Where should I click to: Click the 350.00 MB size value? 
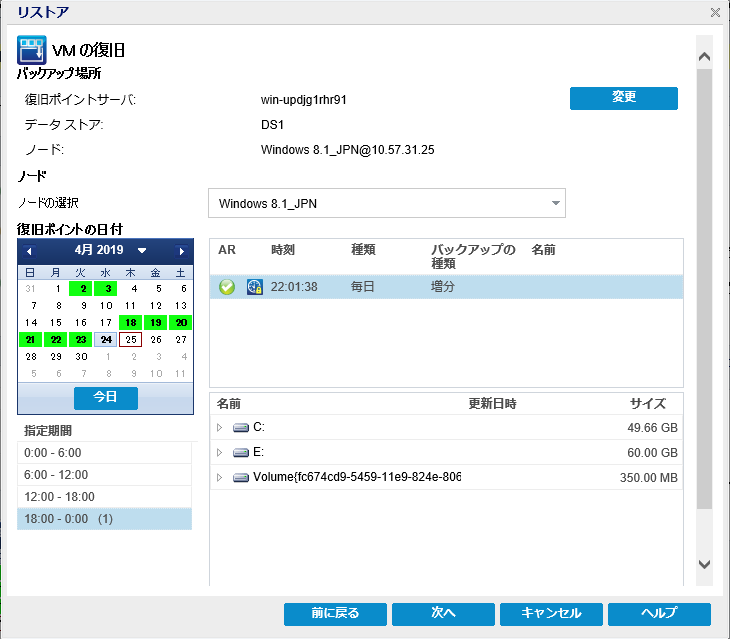coord(648,478)
